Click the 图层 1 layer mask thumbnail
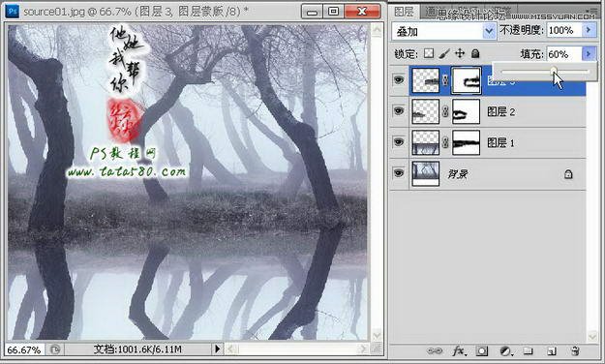 (x=467, y=143)
